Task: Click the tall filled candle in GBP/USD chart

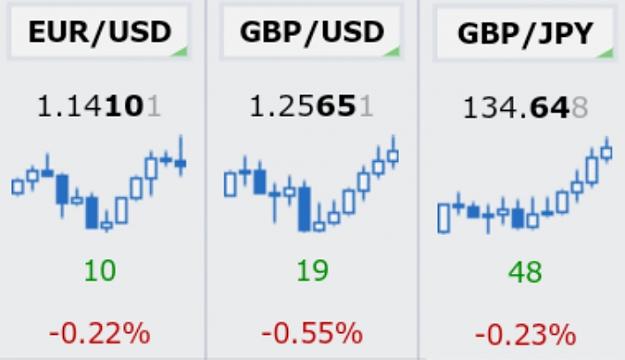Action: (305, 207)
